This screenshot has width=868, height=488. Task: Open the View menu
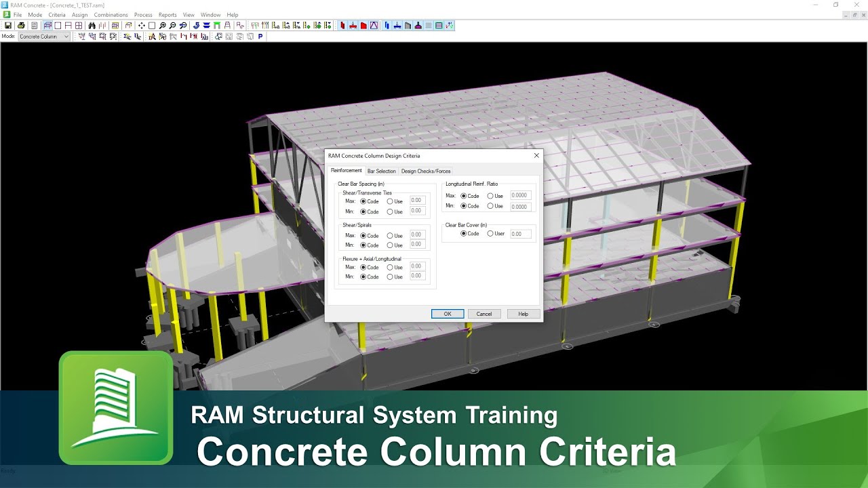[x=189, y=15]
